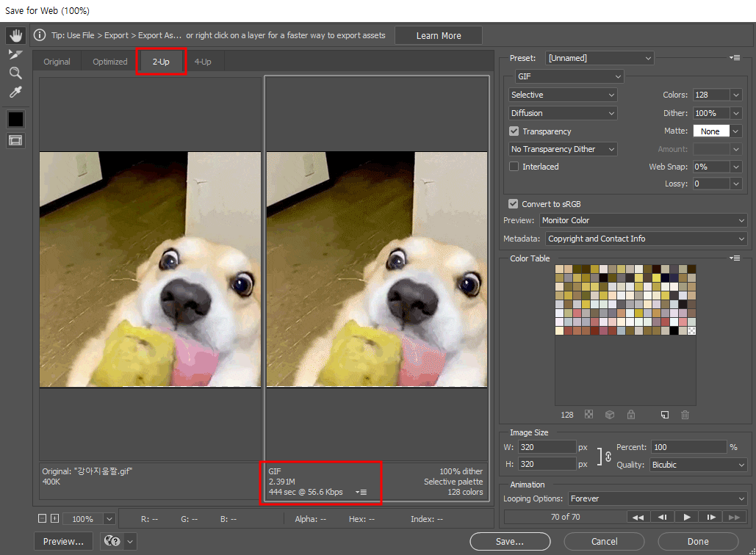Switch to the 4-Up tab
756x555 pixels.
point(203,62)
